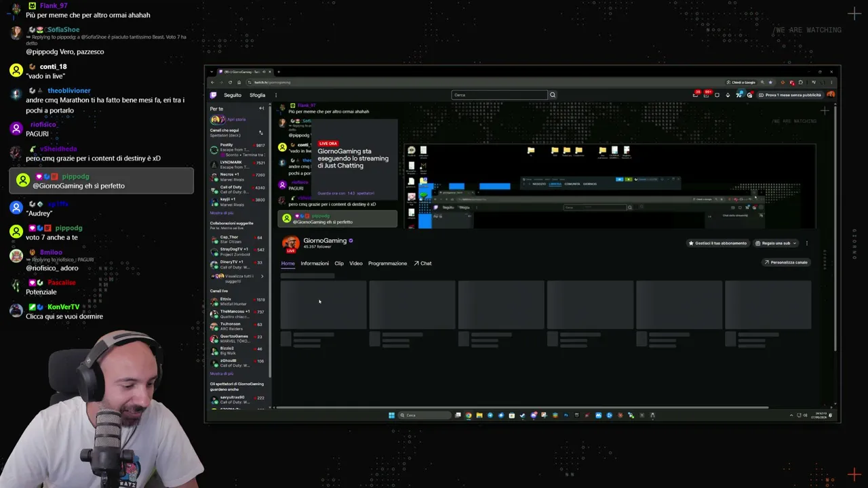Open channel options three-dot menu
The image size is (868, 488).
click(x=806, y=243)
